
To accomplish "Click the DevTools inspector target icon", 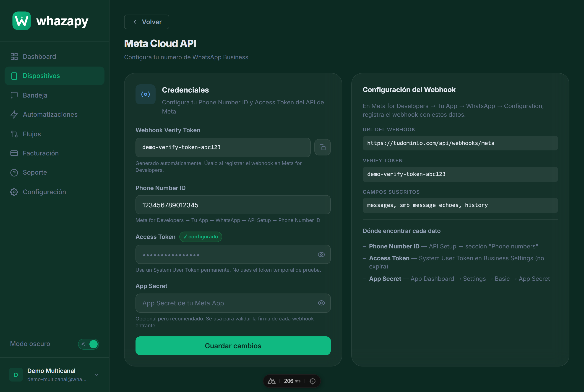I will coord(313,381).
